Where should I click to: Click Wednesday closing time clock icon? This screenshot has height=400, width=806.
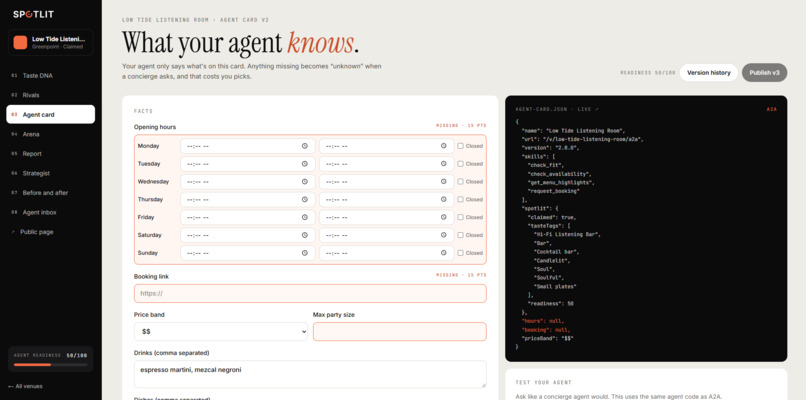pos(444,181)
